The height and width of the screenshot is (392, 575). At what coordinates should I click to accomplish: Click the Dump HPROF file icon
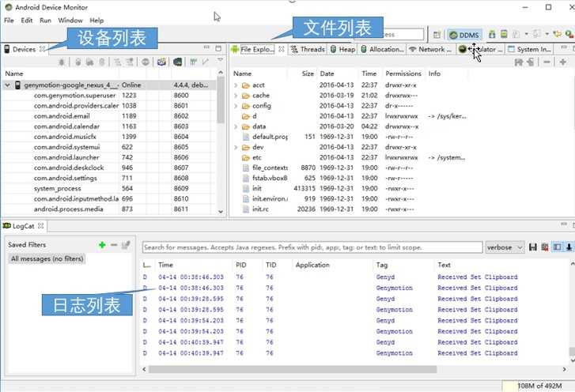tap(89, 62)
